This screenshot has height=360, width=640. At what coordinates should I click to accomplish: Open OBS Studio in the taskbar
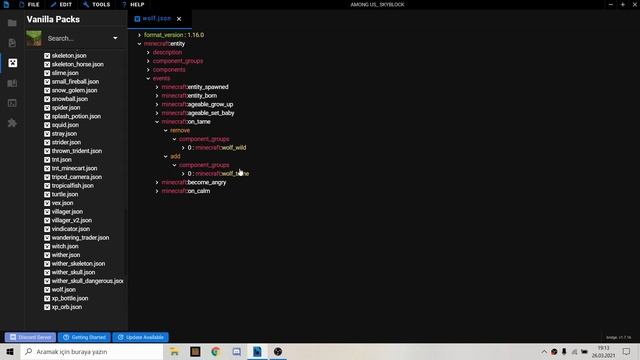(278, 351)
